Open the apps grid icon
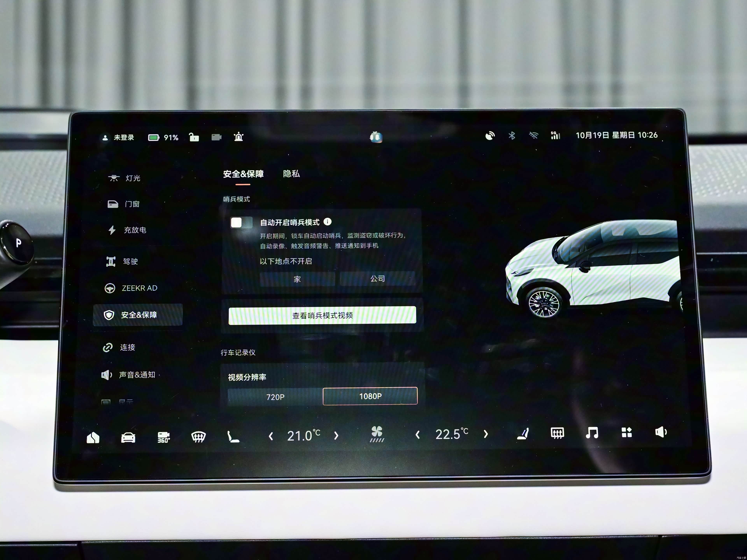Screen dimensions: 747x560 coord(626,432)
